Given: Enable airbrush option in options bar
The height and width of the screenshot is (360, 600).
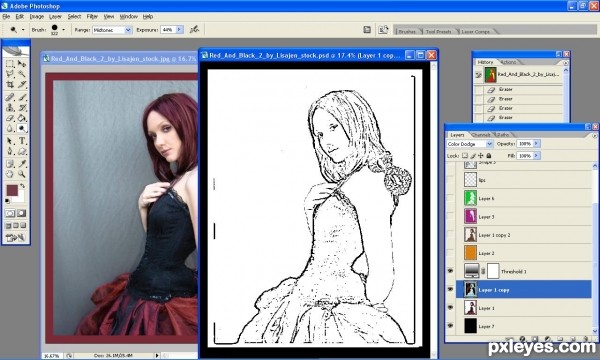Looking at the screenshot, I should (x=194, y=29).
